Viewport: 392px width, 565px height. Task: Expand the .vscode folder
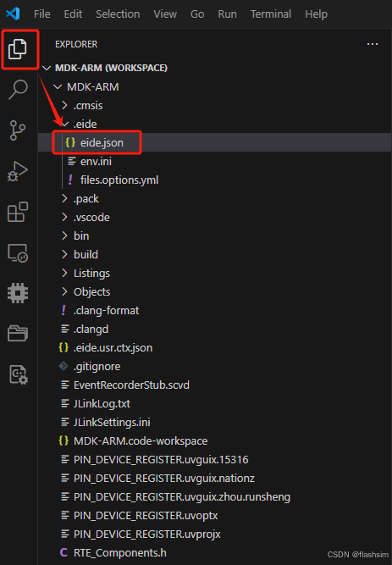tap(214, 218)
